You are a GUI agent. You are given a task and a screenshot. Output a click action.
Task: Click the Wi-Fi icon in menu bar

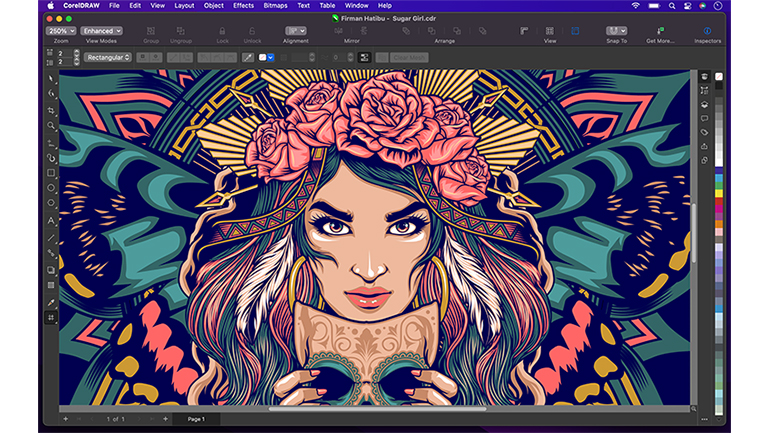(x=635, y=5)
